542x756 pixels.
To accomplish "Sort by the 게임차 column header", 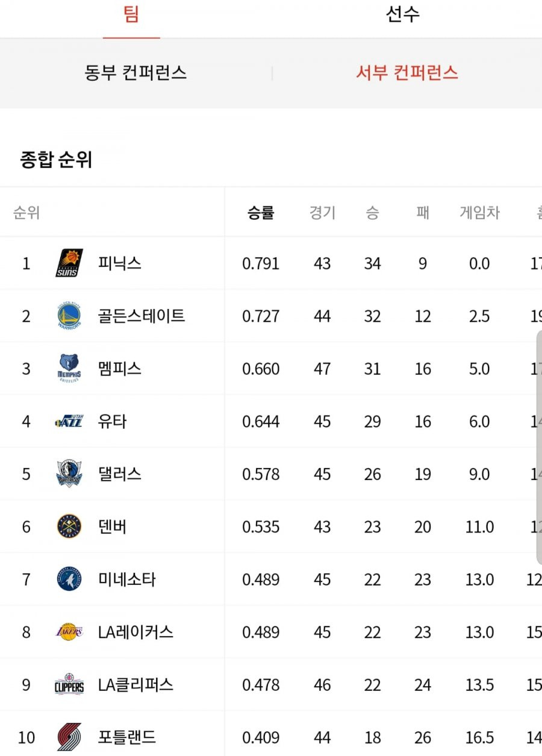I will coord(479,212).
